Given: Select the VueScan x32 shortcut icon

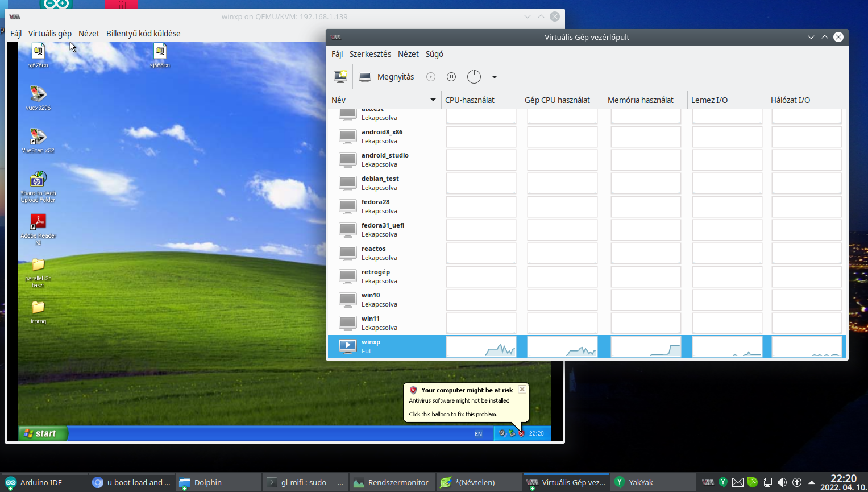Looking at the screenshot, I should [x=38, y=140].
